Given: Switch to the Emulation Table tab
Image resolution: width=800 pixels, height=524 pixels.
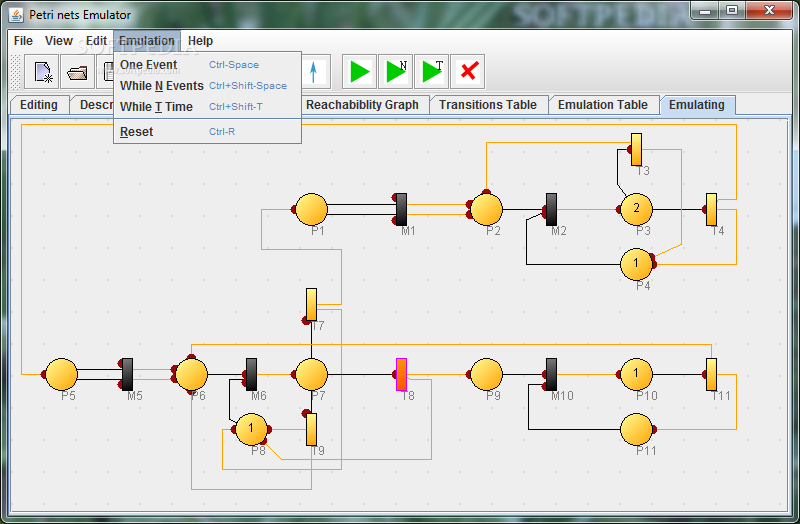Looking at the screenshot, I should pos(603,105).
